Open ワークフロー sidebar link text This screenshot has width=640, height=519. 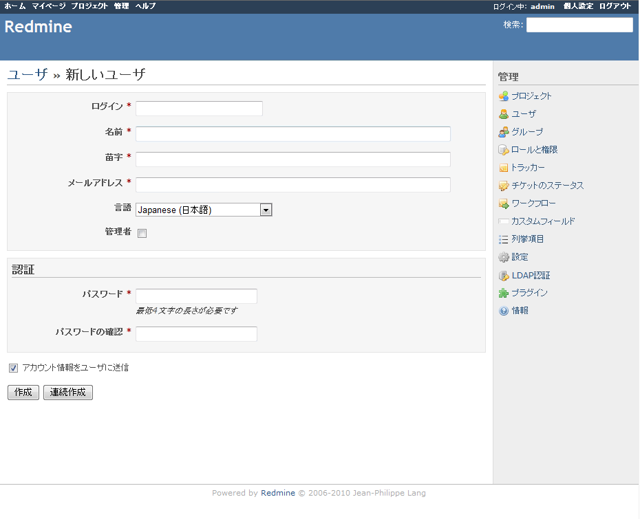[x=533, y=204]
